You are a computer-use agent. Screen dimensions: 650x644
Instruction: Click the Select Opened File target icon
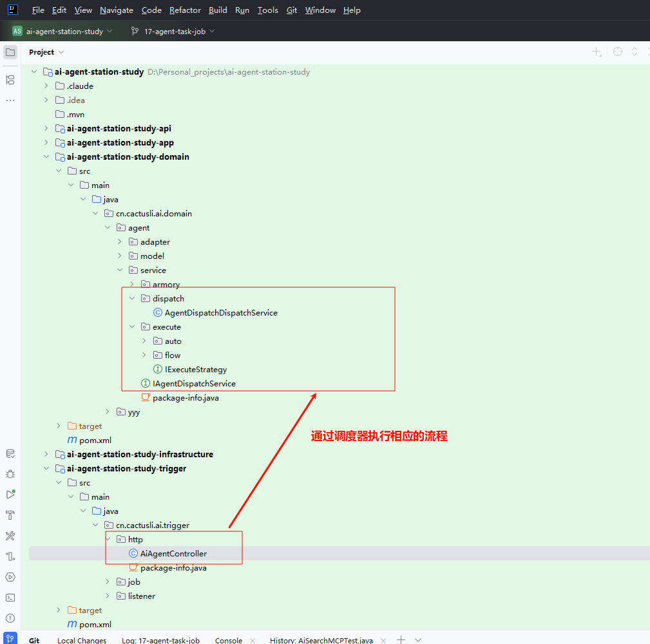(x=618, y=52)
